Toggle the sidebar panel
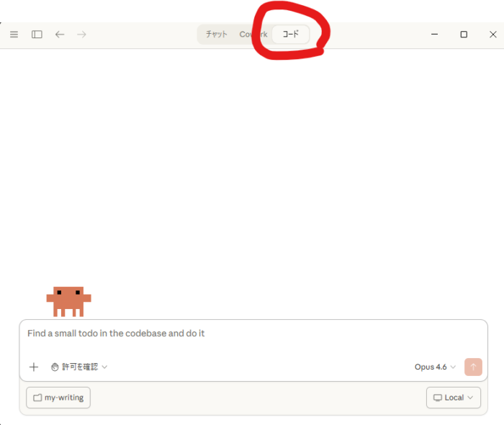This screenshot has height=425, width=504. click(37, 35)
